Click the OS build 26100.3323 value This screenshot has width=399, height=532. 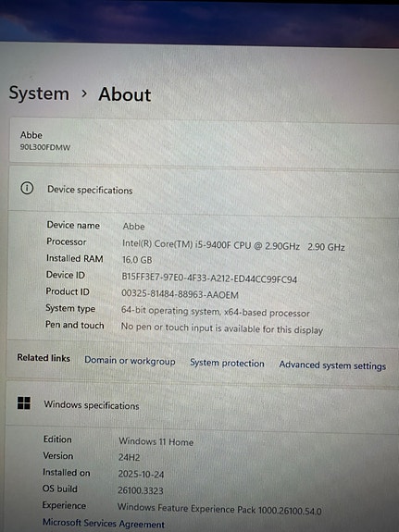(x=141, y=490)
